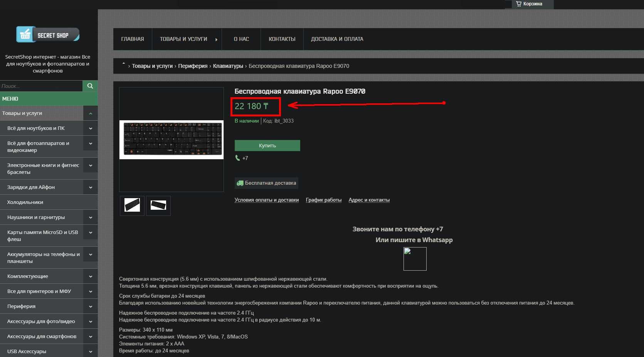Open ДОСТАВКА И ОПЛАТА page
Screen dimensions: 644x357
click(x=337, y=39)
